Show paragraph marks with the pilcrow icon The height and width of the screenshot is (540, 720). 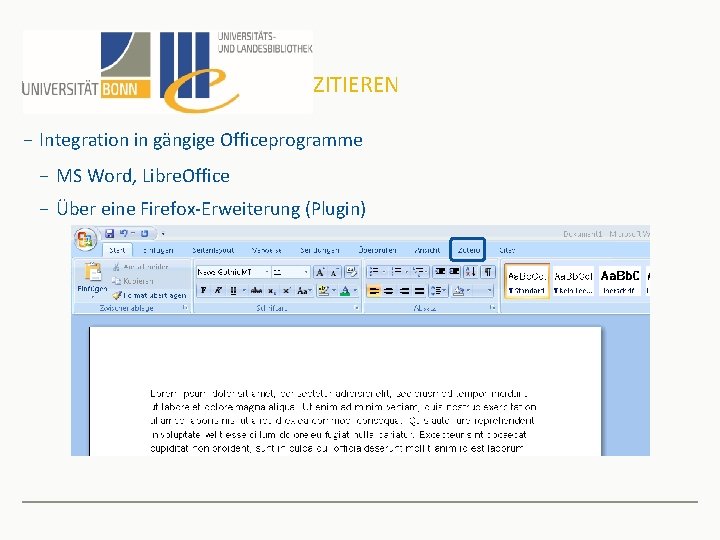488,272
